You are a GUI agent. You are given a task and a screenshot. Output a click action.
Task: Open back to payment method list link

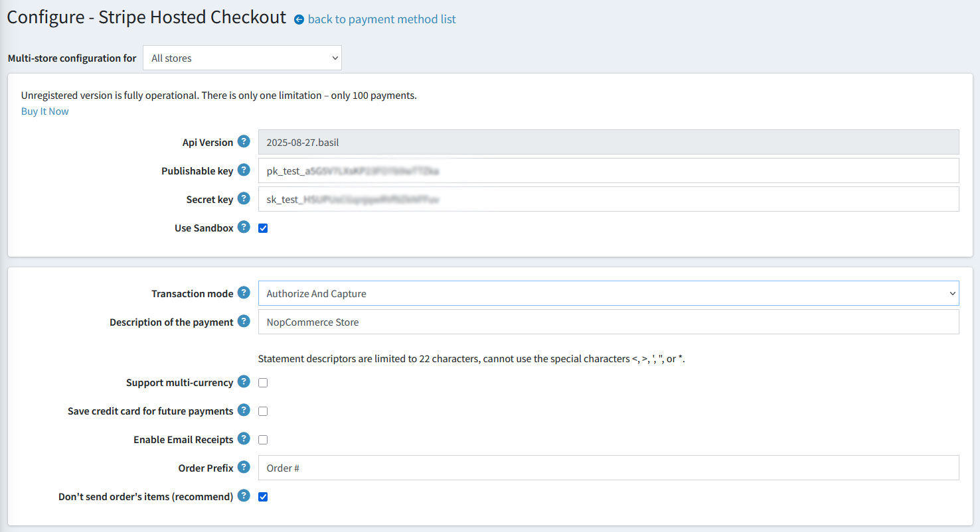point(382,19)
